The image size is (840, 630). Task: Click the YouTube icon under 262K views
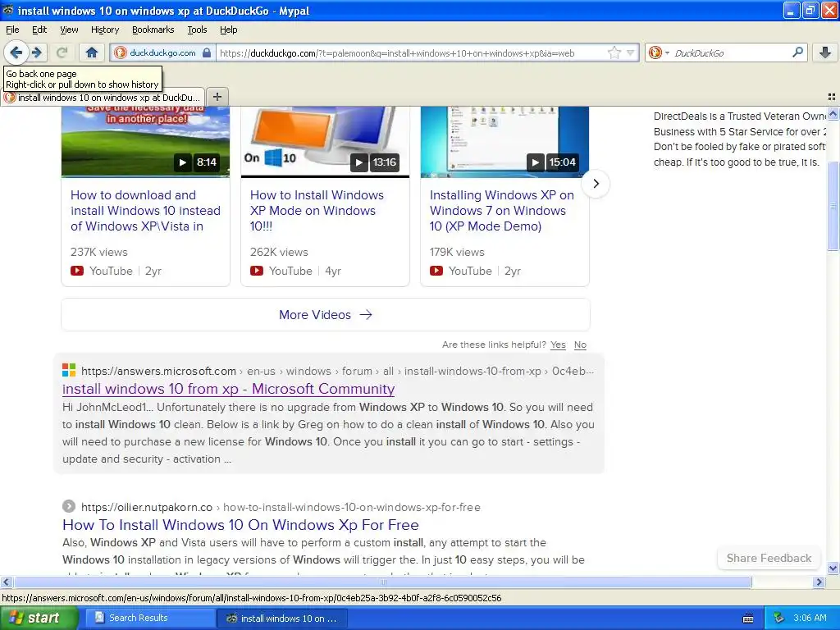point(257,271)
